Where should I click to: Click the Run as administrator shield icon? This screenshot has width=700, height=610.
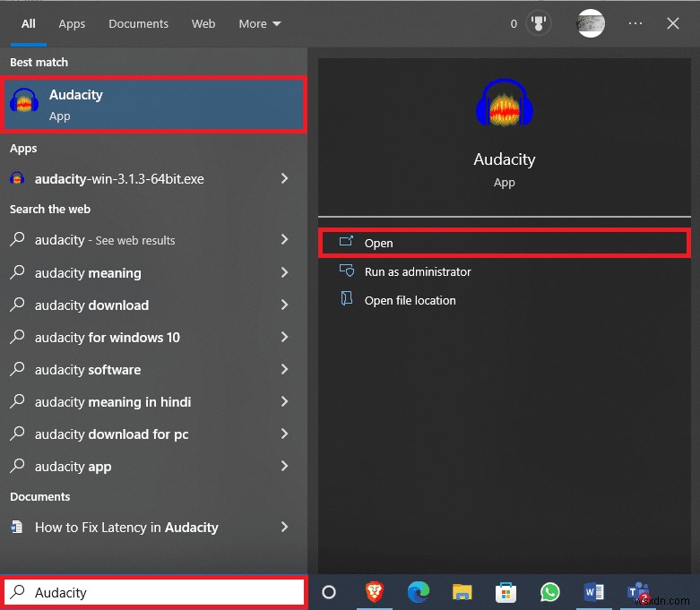347,271
